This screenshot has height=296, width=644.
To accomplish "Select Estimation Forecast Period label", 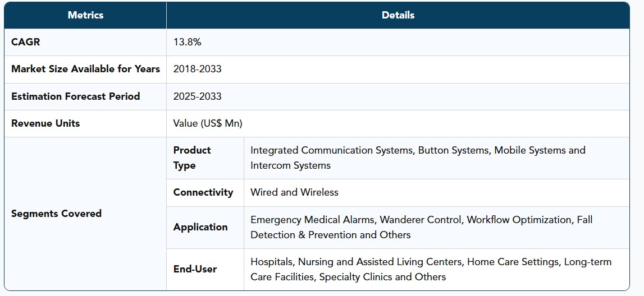I will pos(76,96).
